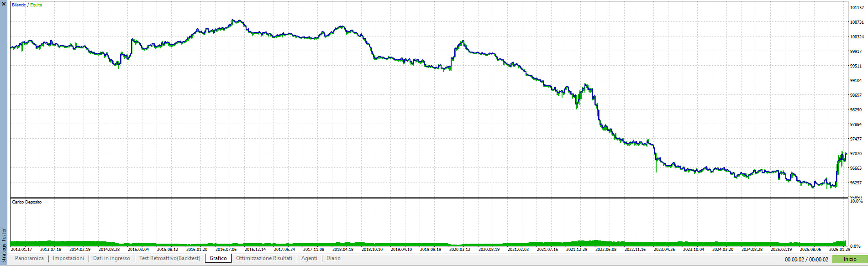868x266 pixels.
Task: Click the green Equità legend label
Action: [x=36, y=5]
